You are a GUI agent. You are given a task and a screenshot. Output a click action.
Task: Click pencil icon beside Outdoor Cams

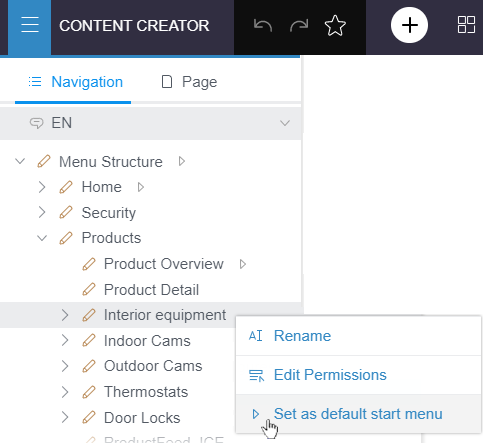(89, 366)
